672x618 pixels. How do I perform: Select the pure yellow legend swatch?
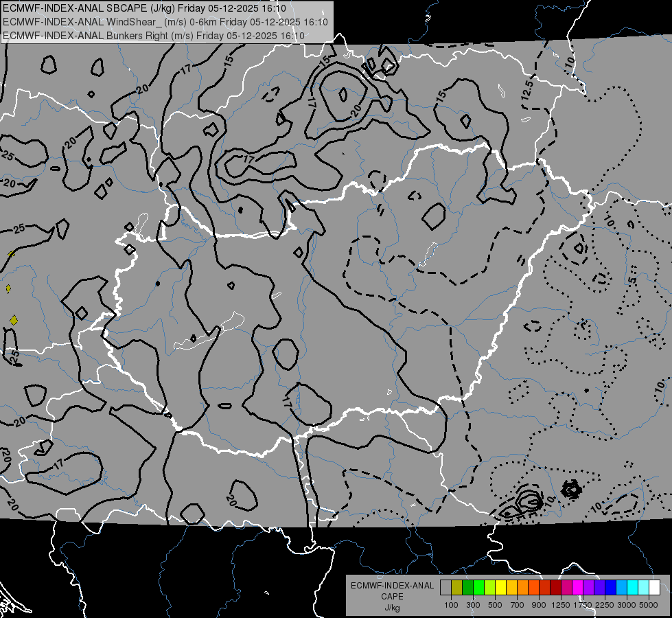(x=500, y=588)
